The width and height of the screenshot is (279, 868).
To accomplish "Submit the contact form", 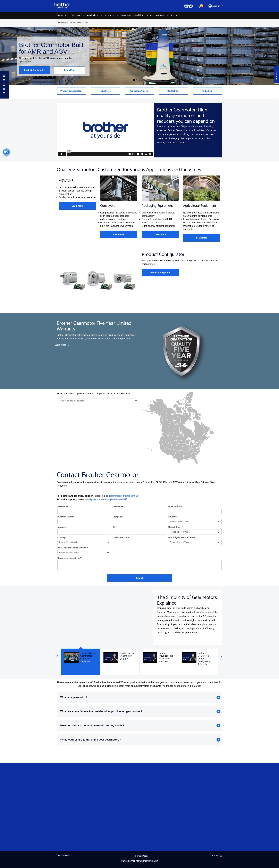I will pyautogui.click(x=139, y=578).
